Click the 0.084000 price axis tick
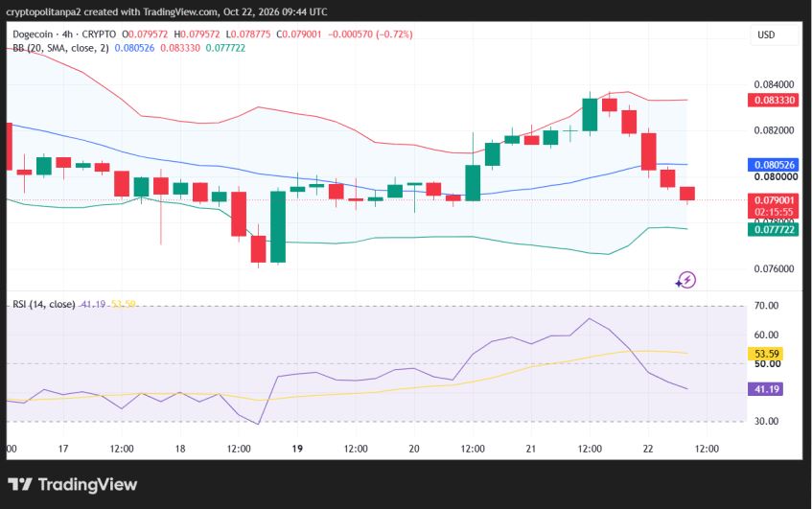This screenshot has width=812, height=509. click(x=774, y=84)
